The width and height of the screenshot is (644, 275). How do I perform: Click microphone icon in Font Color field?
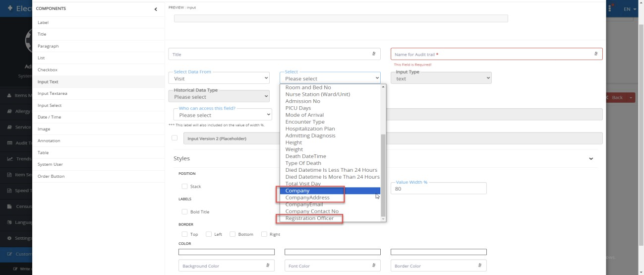373,266
